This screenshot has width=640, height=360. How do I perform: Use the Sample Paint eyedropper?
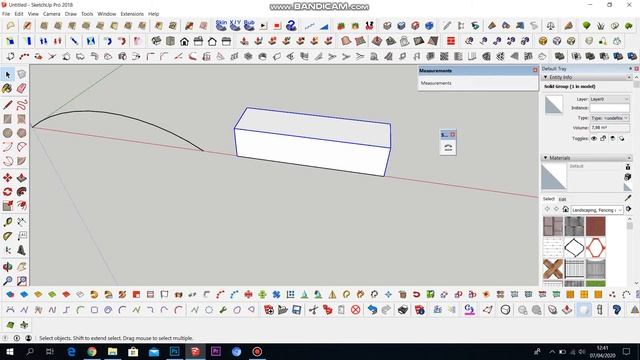628,198
